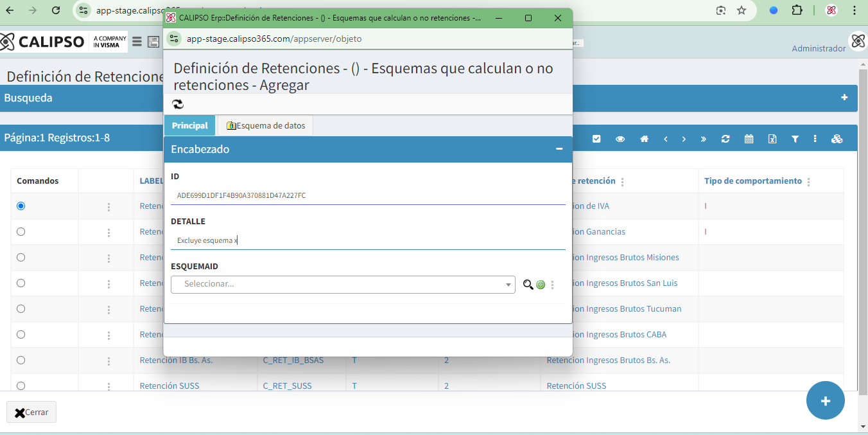The height and width of the screenshot is (435, 868).
Task: Select radio for Ingresos Brutos Tucuman row
Action: (21, 308)
